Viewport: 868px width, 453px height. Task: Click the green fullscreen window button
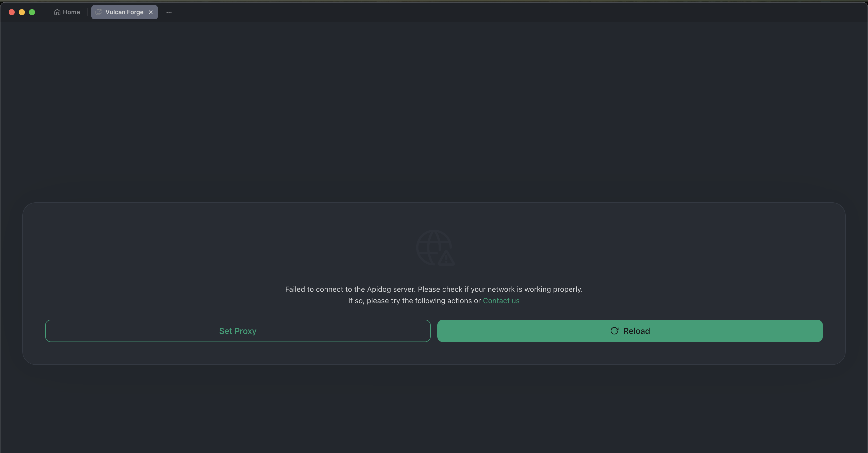(x=32, y=12)
